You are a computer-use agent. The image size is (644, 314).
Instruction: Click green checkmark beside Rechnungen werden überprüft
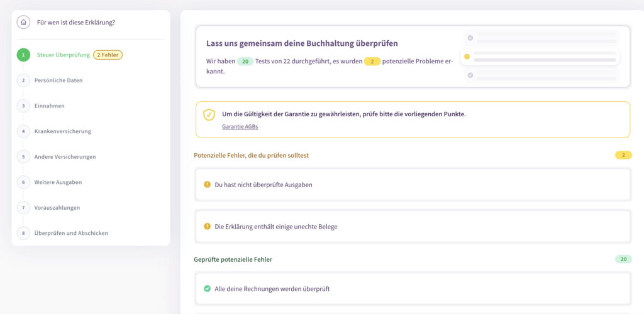coord(207,289)
